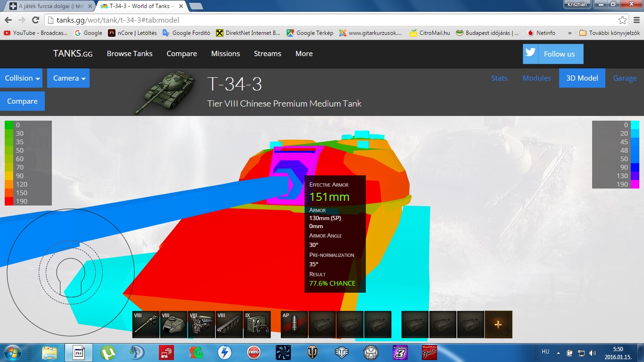Viewport: 644px width, 362px height.
Task: Open CitroMail.hu bookmark
Action: (429, 33)
